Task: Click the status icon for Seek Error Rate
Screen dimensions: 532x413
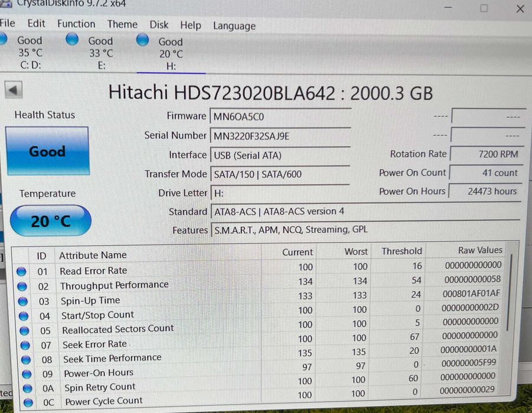Action: tap(25, 346)
